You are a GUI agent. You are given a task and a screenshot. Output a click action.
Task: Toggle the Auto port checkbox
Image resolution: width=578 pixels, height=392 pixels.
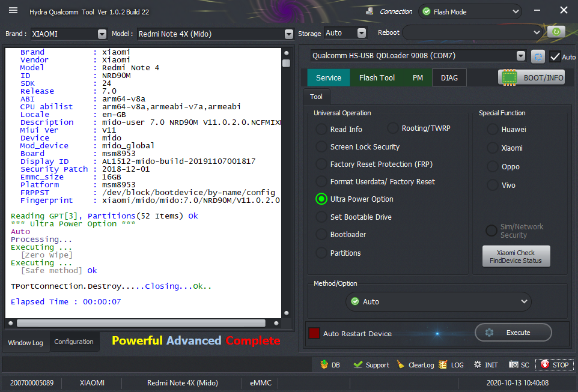pos(555,57)
